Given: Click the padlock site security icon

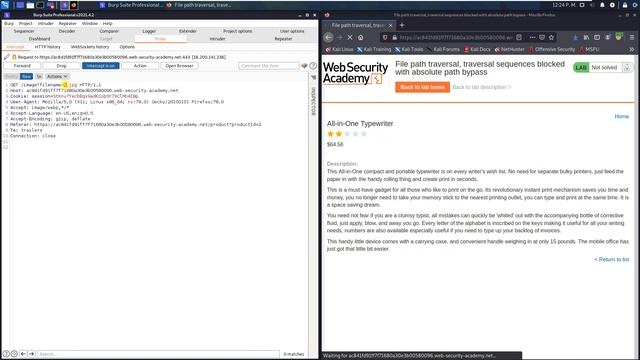Looking at the screenshot, I should click(x=394, y=37).
